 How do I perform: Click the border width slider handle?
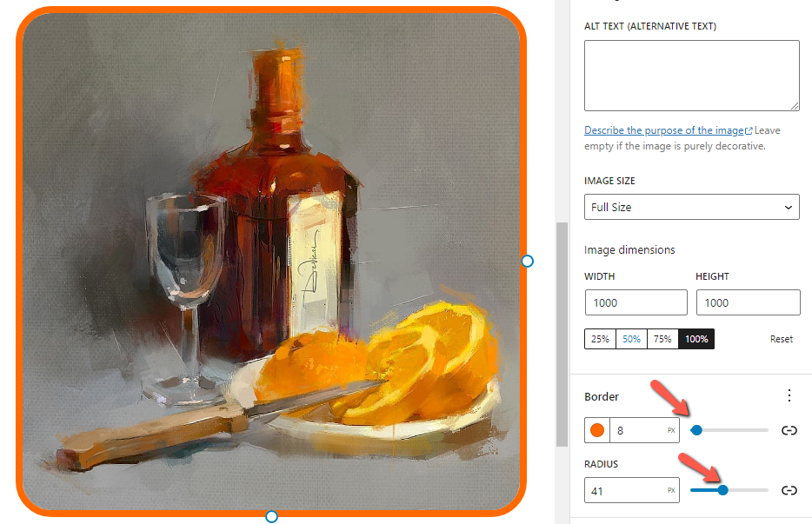pos(696,429)
